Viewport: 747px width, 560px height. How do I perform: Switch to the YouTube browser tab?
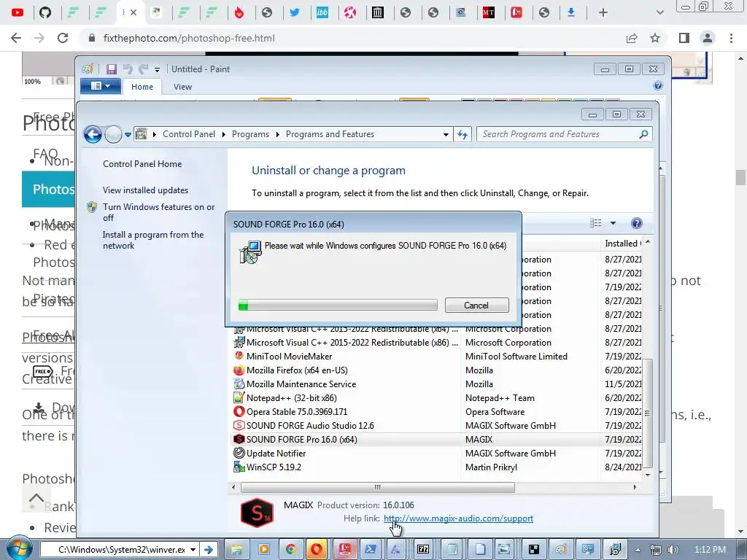[x=18, y=12]
